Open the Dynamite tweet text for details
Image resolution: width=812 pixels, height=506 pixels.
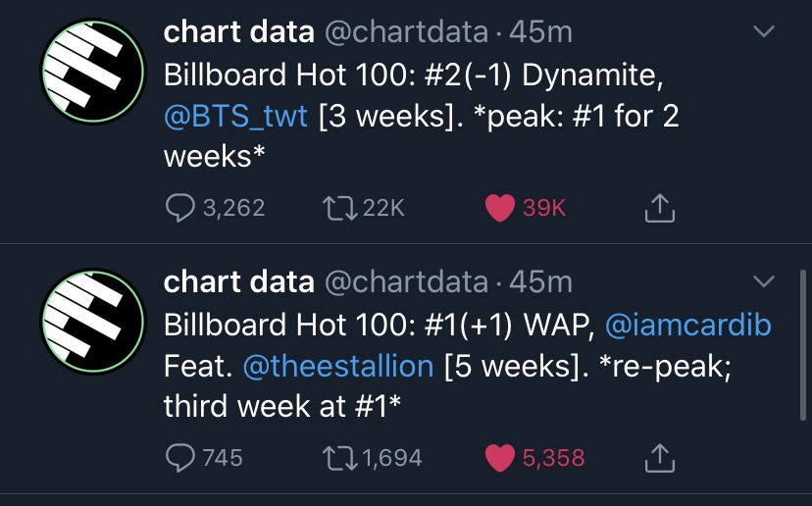click(421, 116)
